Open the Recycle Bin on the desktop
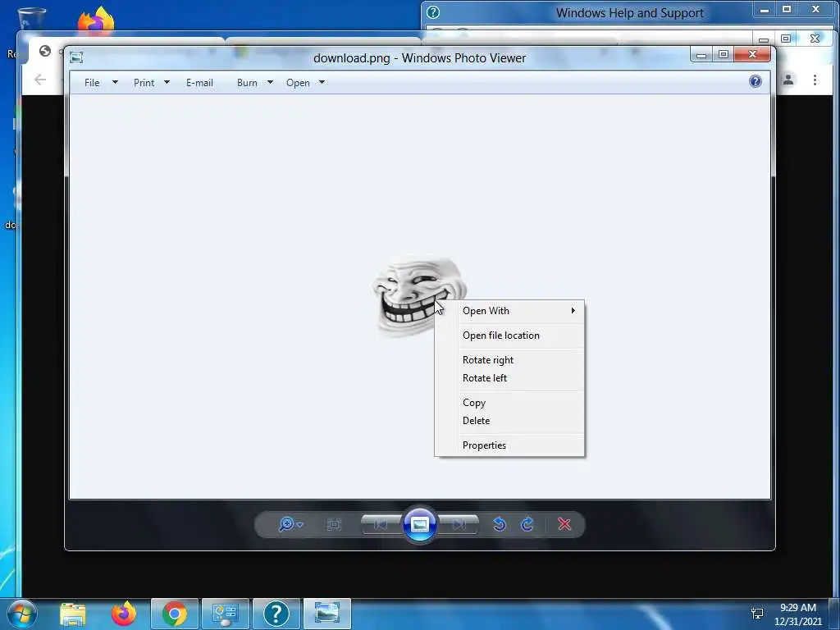840x630 pixels. (31, 19)
